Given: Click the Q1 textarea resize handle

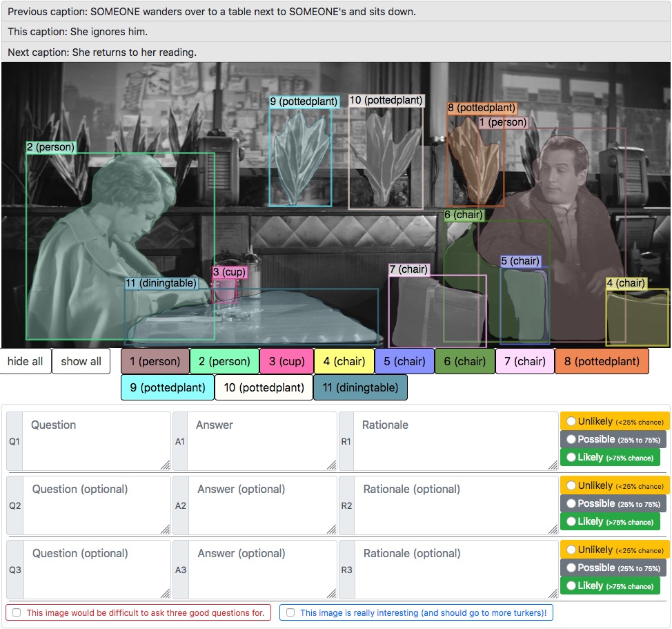Looking at the screenshot, I should click(166, 465).
